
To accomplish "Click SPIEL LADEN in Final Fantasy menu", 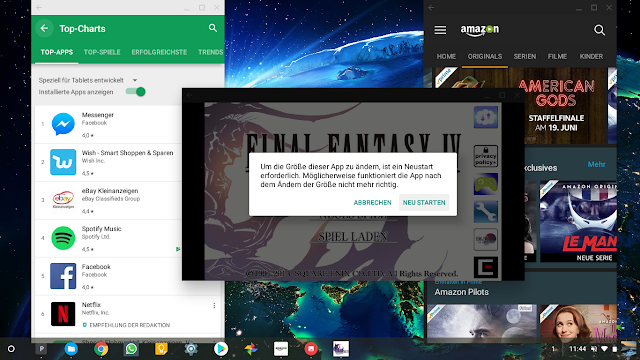I will point(353,236).
